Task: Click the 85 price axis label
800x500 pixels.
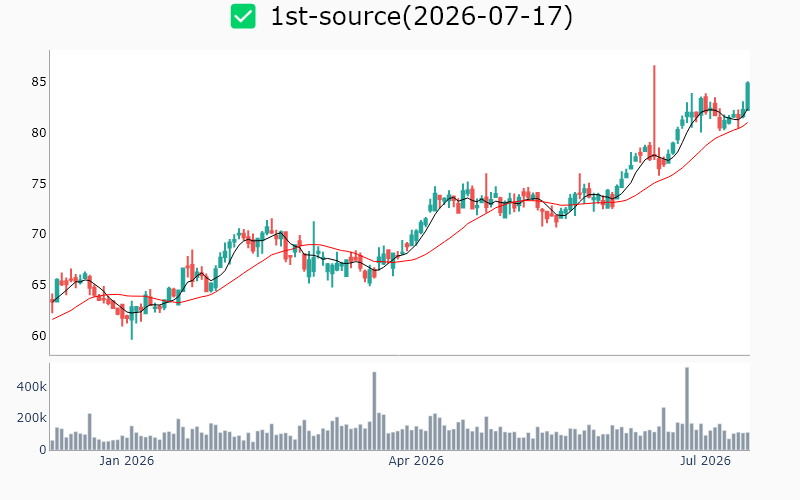Action: 39,82
